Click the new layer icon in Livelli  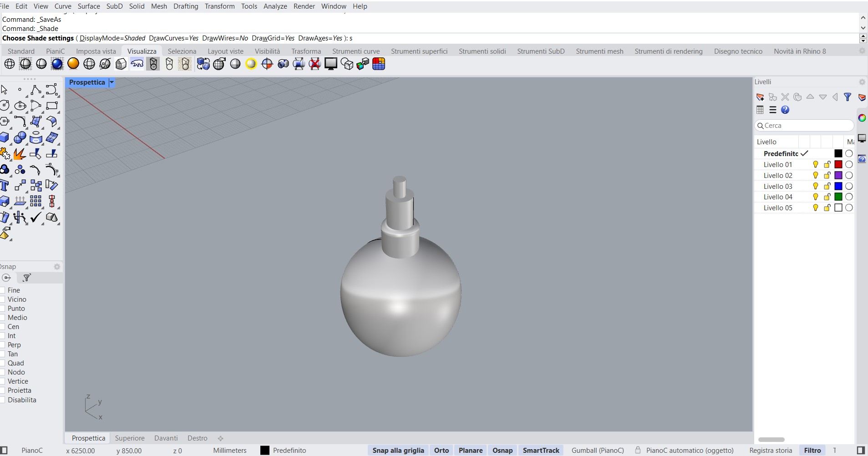click(761, 97)
